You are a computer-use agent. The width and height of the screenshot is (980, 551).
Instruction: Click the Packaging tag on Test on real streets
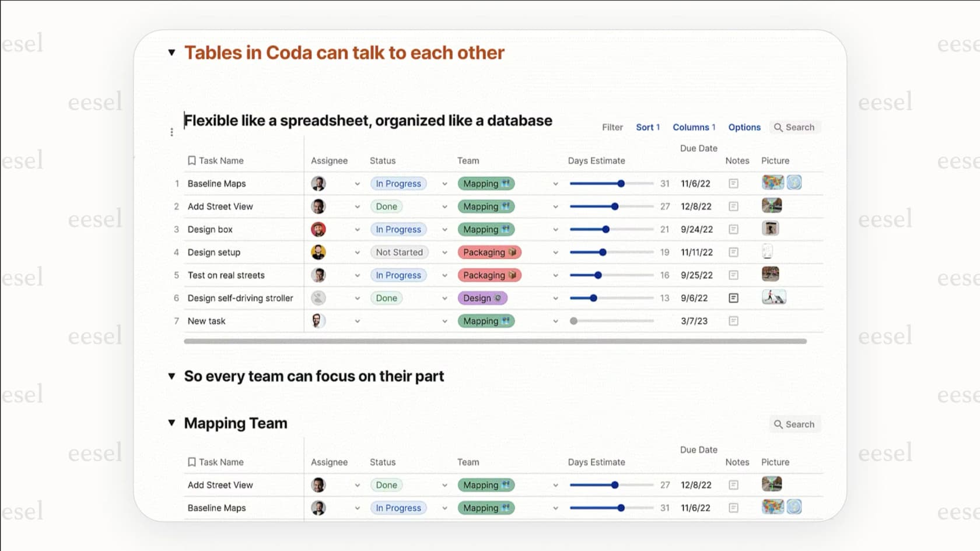pyautogui.click(x=489, y=275)
